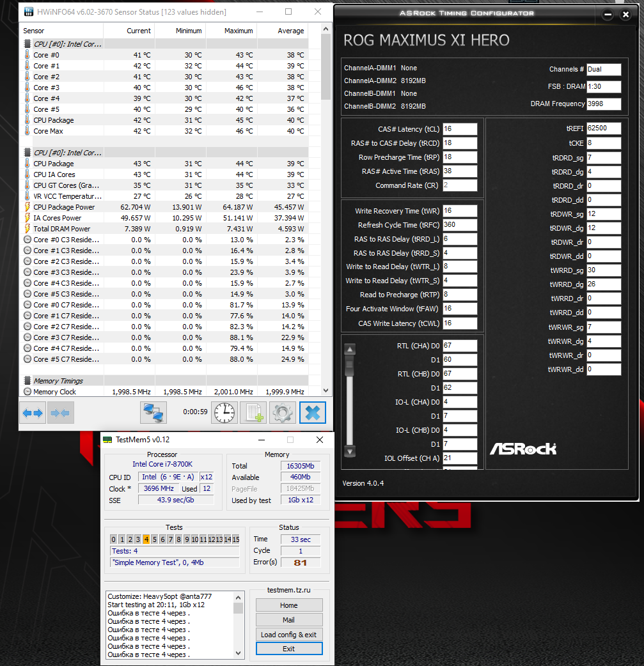
Task: Click RTL (CHA) D0 value field
Action: tap(460, 346)
